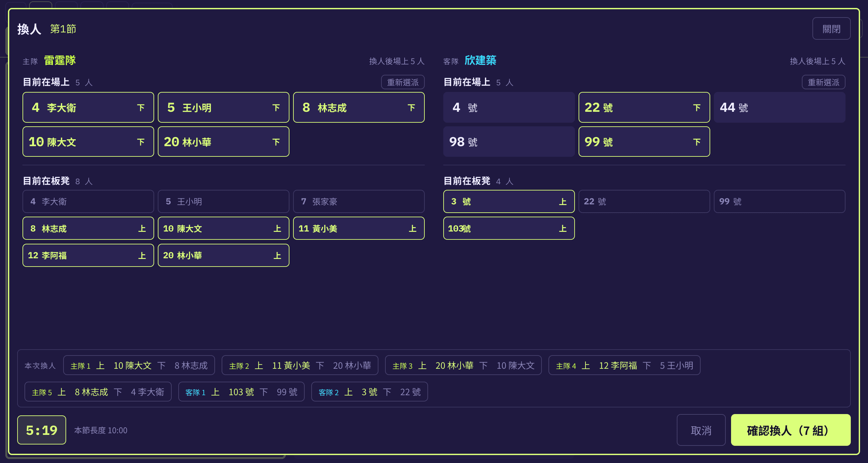Reset home team lineup with 重新選派

pos(403,82)
